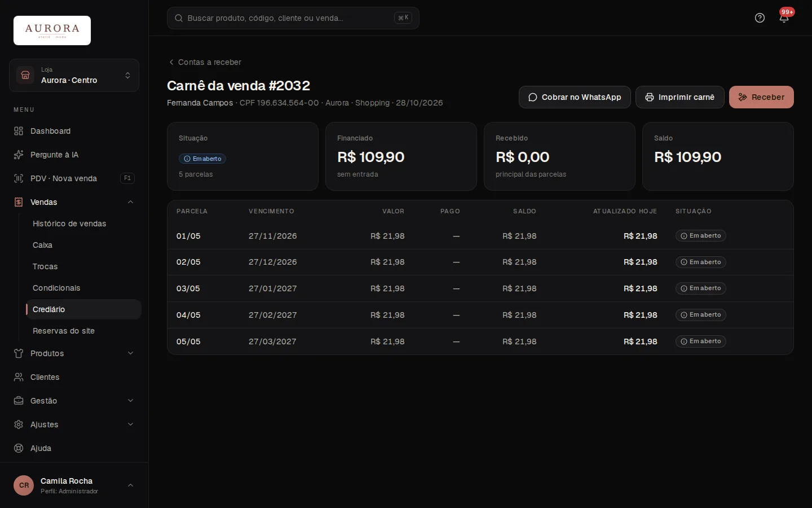The width and height of the screenshot is (812, 508).
Task: Go back to Contas a receber
Action: point(205,62)
